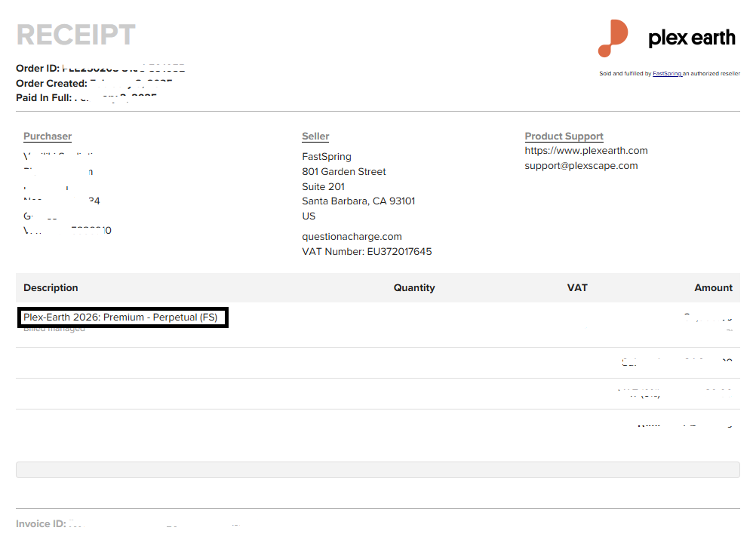Image resolution: width=756 pixels, height=546 pixels.
Task: Click the "Paid In Full:" label
Action: pos(44,98)
